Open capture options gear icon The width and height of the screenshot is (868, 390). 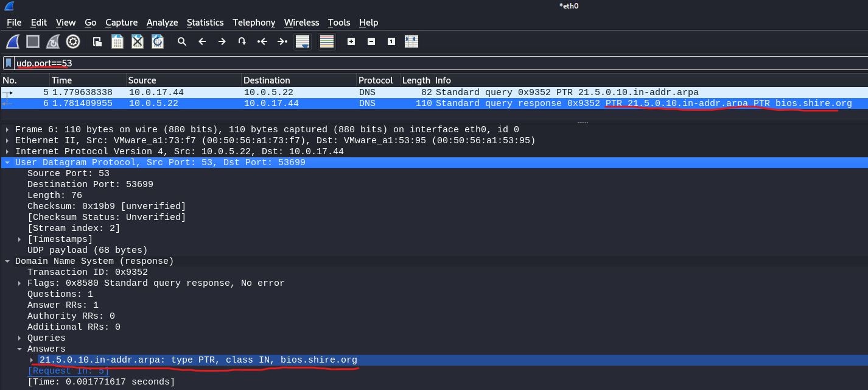73,41
